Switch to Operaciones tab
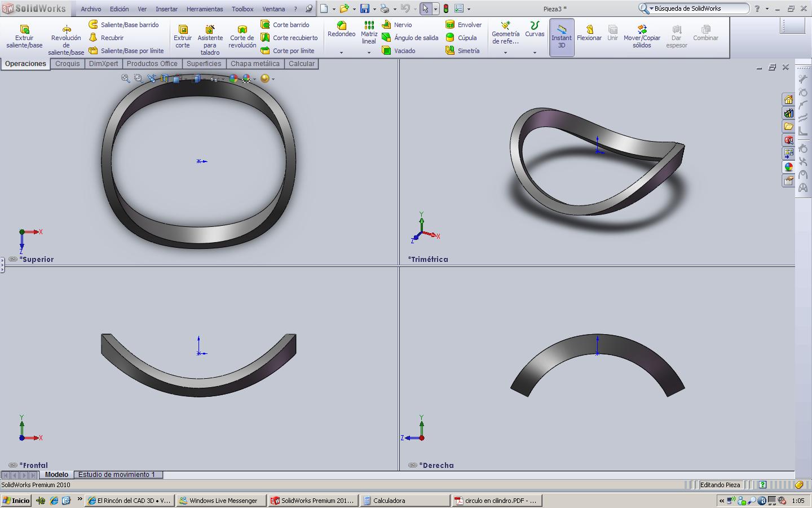 25,64
